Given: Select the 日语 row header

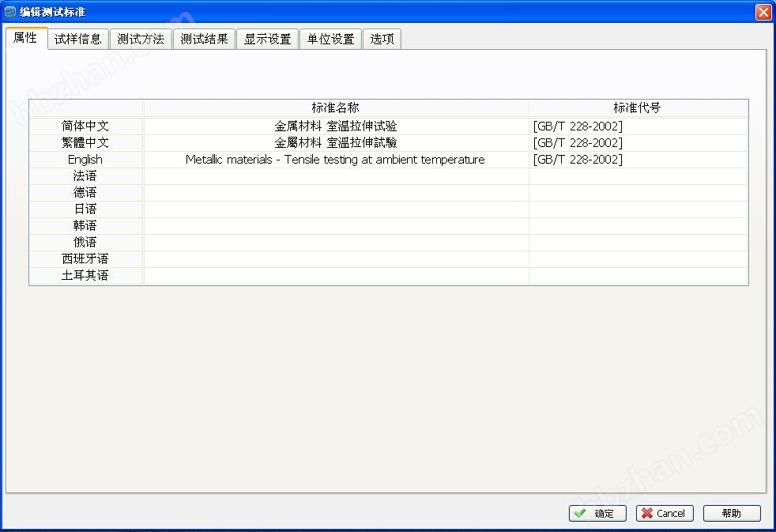Looking at the screenshot, I should [x=85, y=209].
